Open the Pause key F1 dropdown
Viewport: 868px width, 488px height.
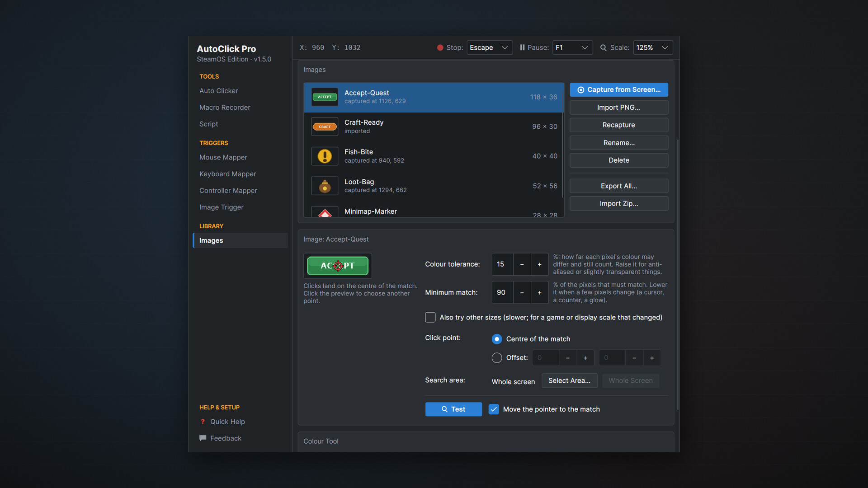pyautogui.click(x=572, y=47)
